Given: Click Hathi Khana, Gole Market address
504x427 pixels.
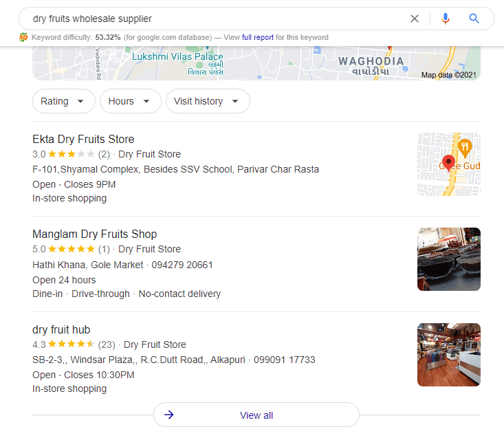Looking at the screenshot, I should pyautogui.click(x=88, y=265).
